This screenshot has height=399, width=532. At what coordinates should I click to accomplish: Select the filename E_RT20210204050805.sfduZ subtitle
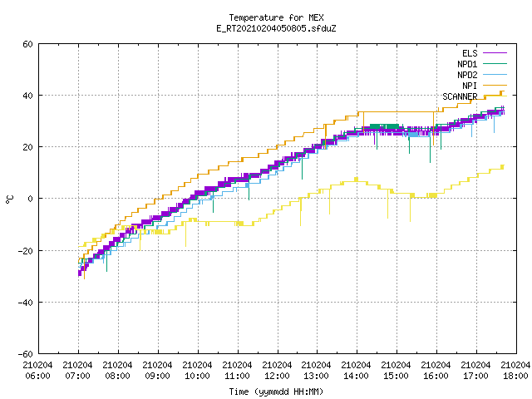click(x=276, y=28)
